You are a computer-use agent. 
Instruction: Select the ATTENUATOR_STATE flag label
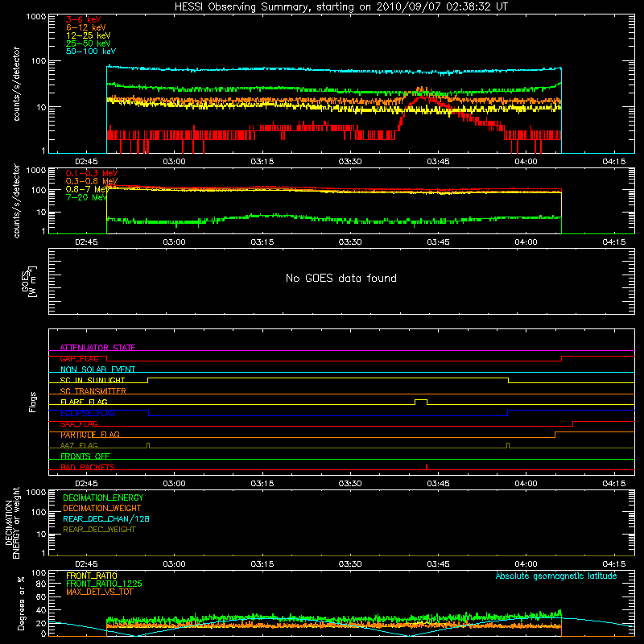[97, 348]
